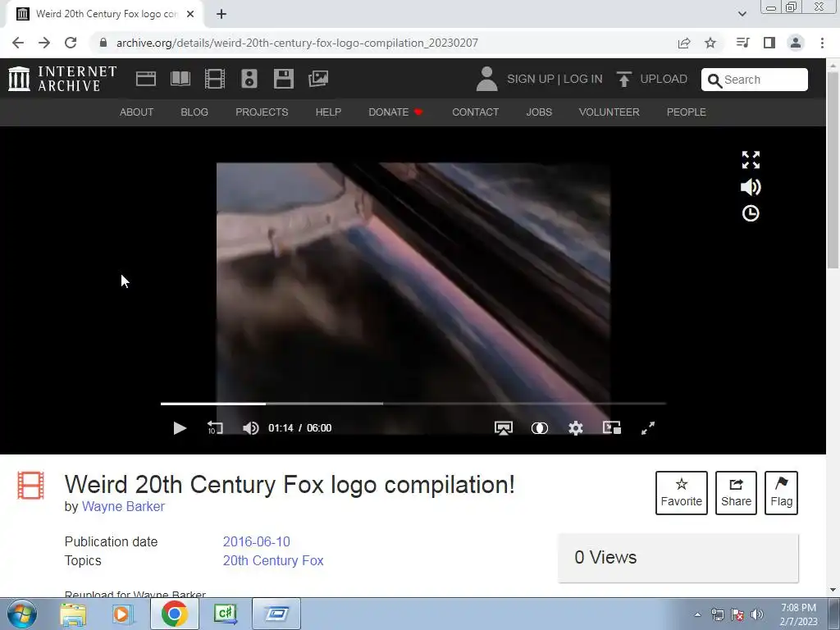This screenshot has width=840, height=630.
Task: Click the LOG IN link
Action: [x=583, y=79]
